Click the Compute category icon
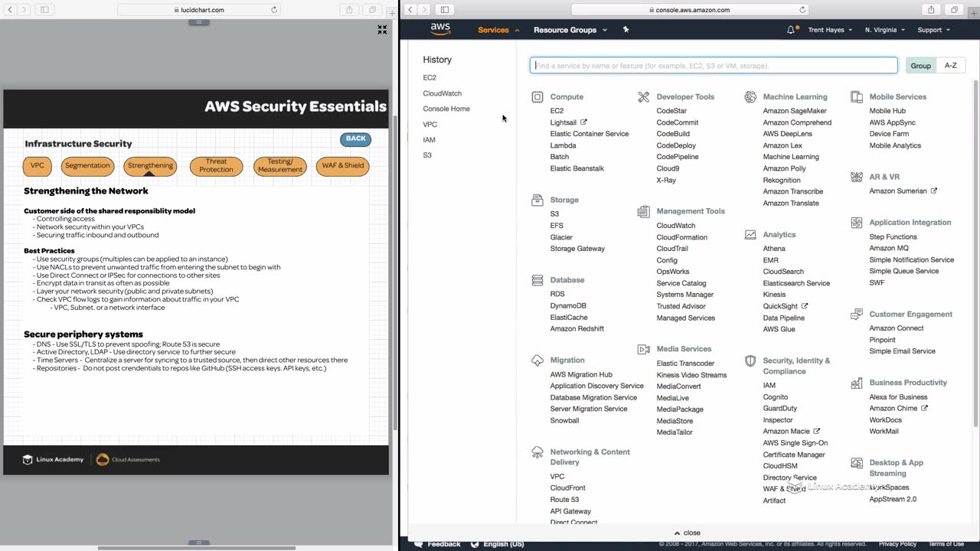This screenshot has height=551, width=980. pos(537,97)
